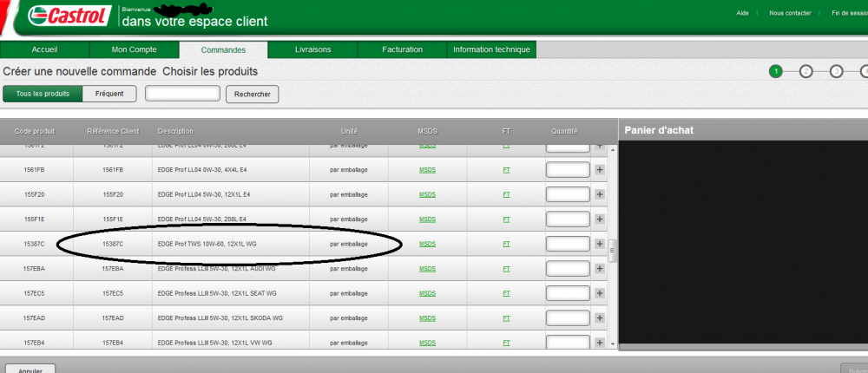Add product 157EBA with plus icon
The image size is (868, 373).
coord(599,269)
